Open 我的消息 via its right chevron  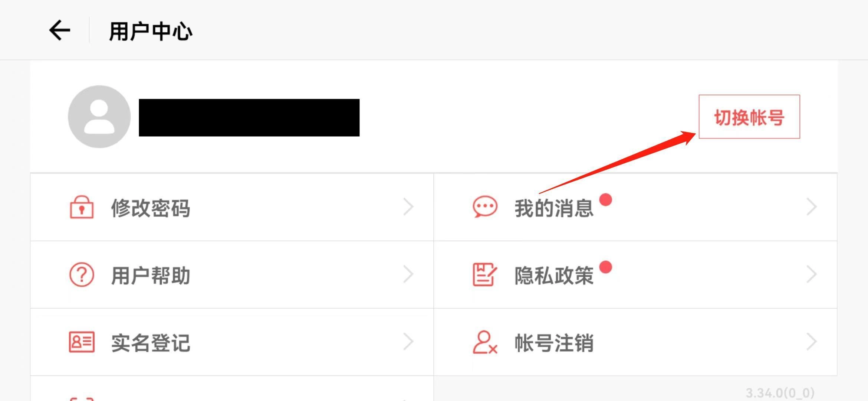(812, 207)
